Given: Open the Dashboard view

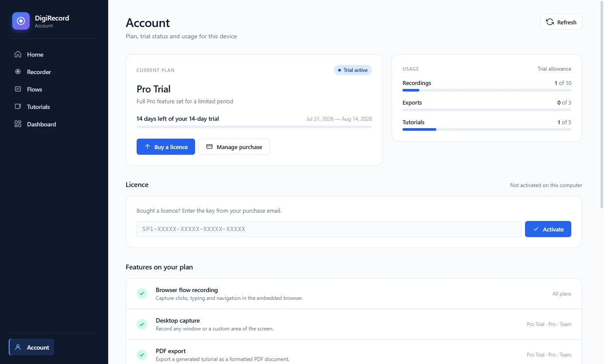Looking at the screenshot, I should (x=54, y=124).
